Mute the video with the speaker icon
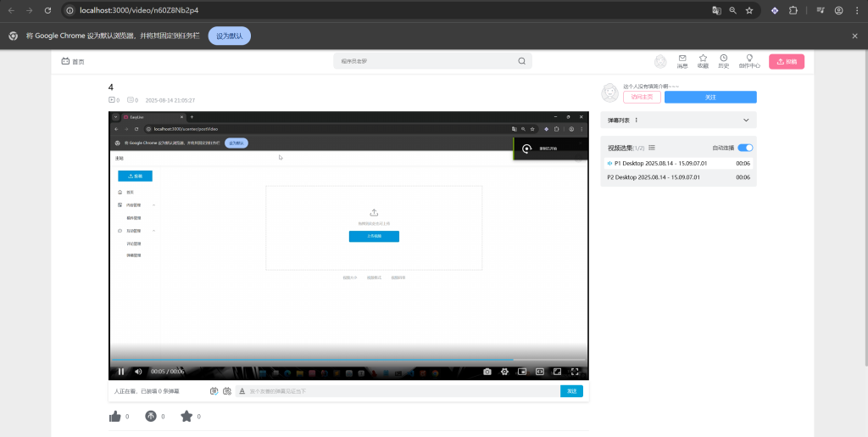 [x=138, y=372]
